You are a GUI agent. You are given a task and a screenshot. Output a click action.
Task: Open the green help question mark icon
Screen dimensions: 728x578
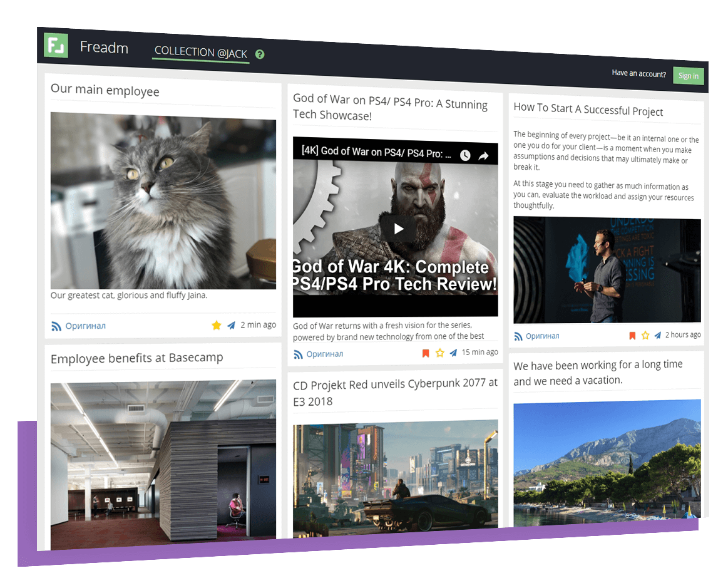click(260, 54)
